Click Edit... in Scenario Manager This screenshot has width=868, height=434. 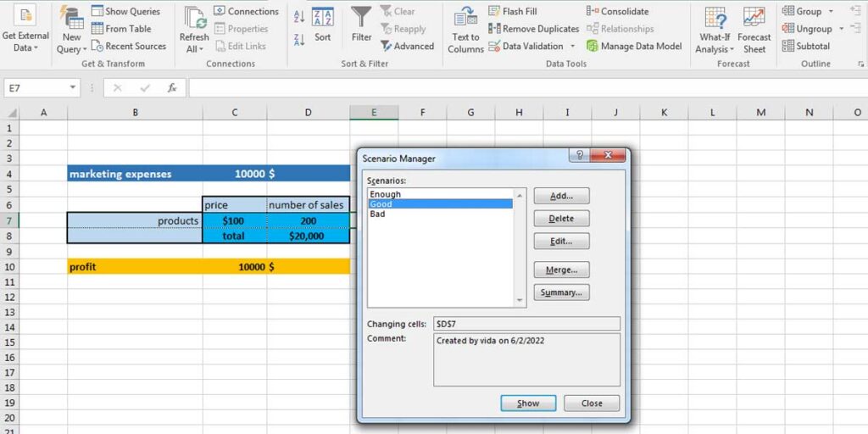[x=561, y=242]
